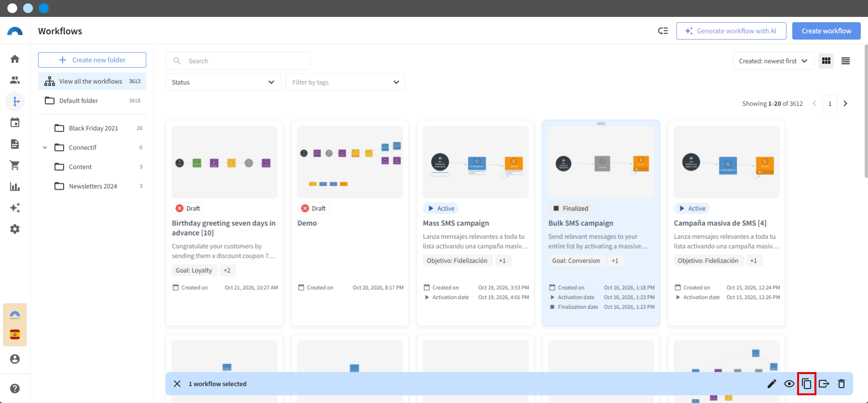Open the bar chart analytics icon

(15, 186)
